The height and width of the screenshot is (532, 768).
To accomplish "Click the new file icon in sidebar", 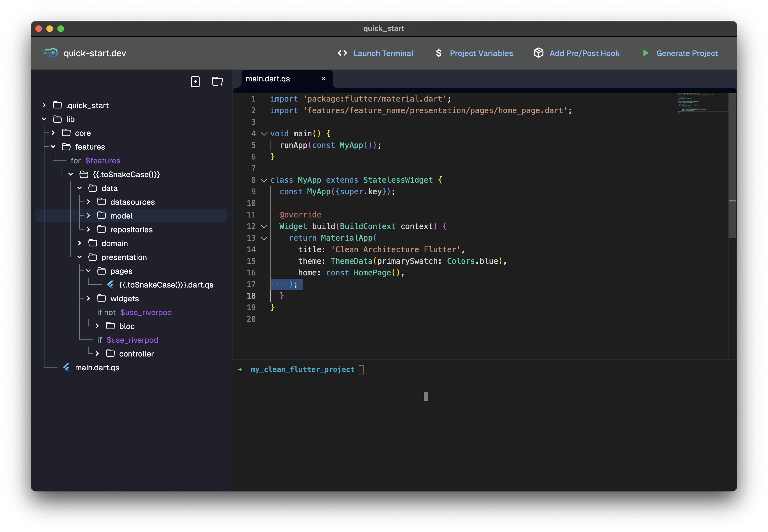I will click(195, 81).
